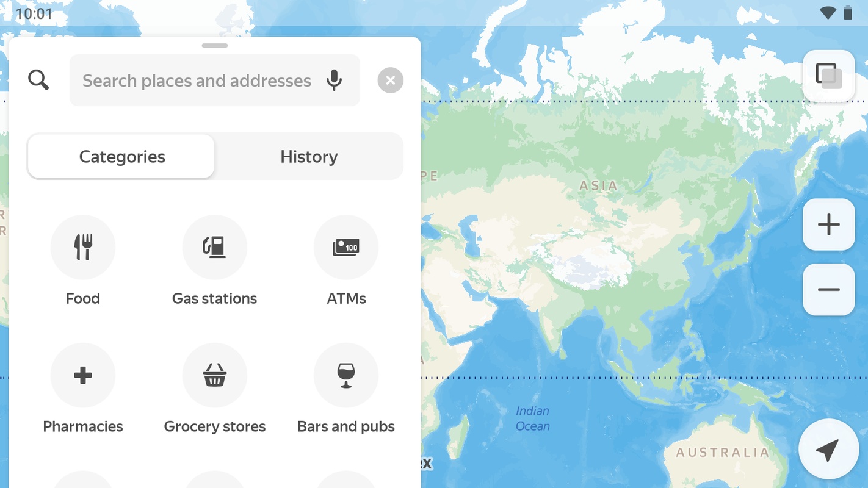Focus the search places and addresses field

pyautogui.click(x=197, y=81)
